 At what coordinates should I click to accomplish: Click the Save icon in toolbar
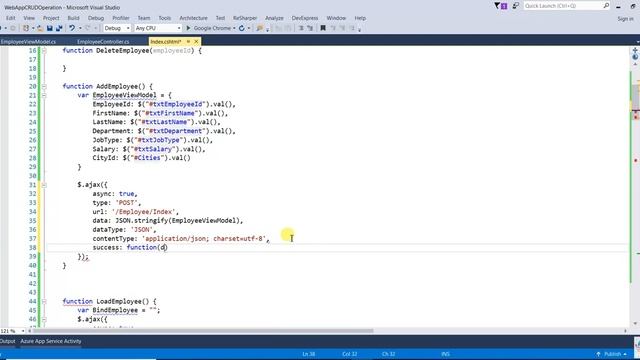[49, 28]
